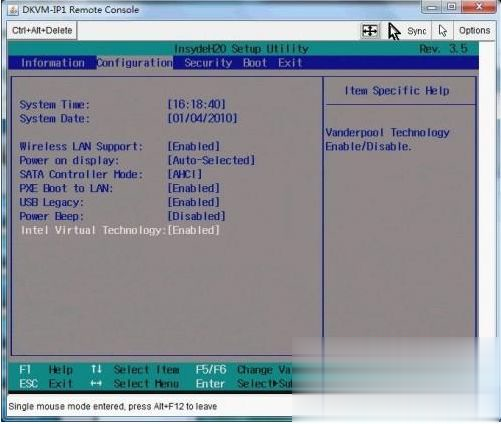This screenshot has height=424, width=501.
Task: Change USB Legacy [Enabled] value
Action: click(x=194, y=202)
